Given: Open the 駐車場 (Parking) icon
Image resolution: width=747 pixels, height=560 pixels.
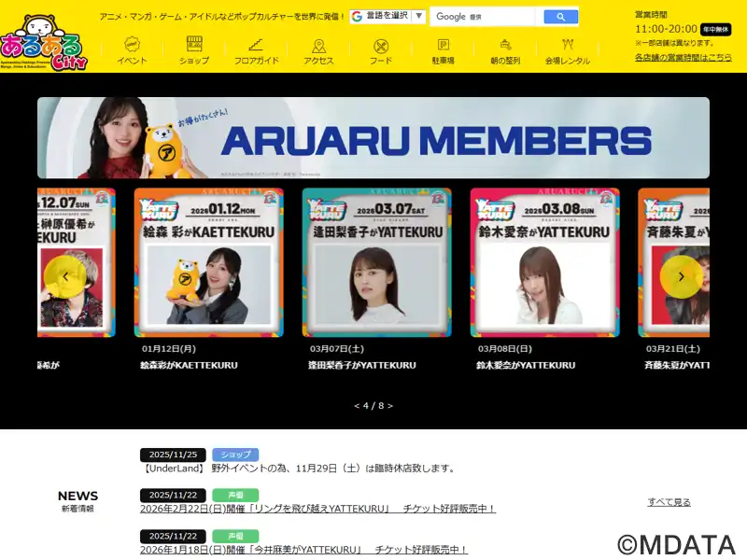Looking at the screenshot, I should tap(443, 50).
